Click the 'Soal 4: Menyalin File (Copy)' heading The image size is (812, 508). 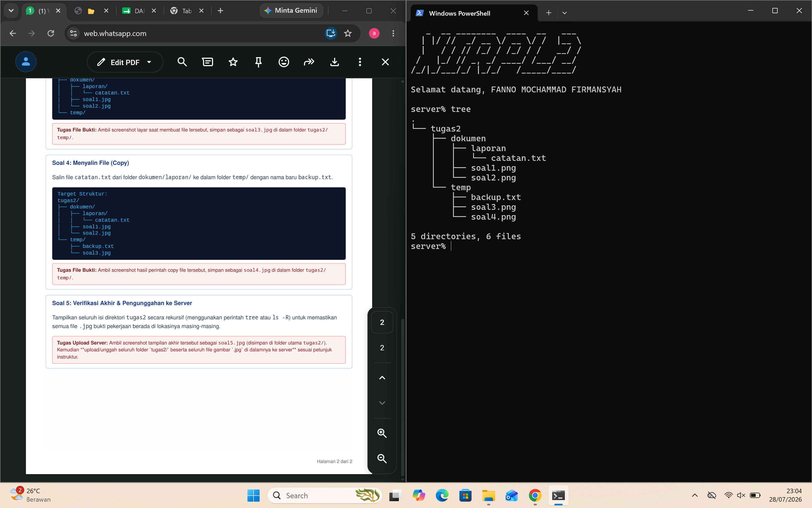point(91,163)
